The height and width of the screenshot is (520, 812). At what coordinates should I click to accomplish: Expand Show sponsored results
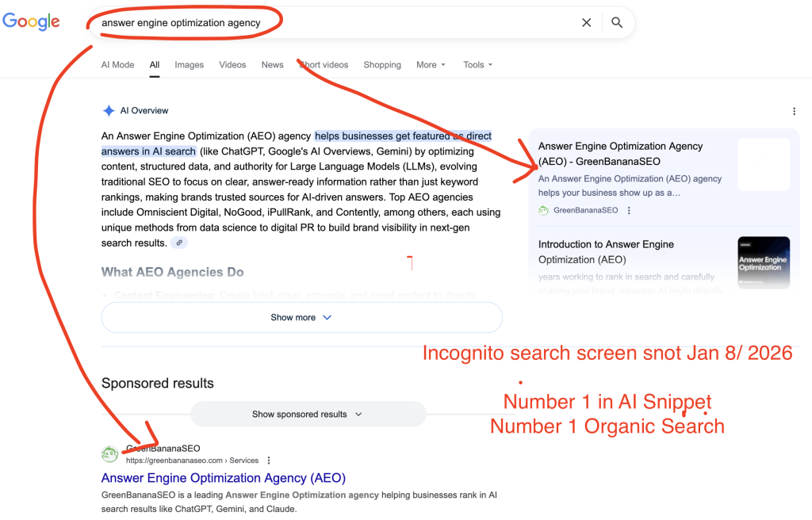point(308,415)
